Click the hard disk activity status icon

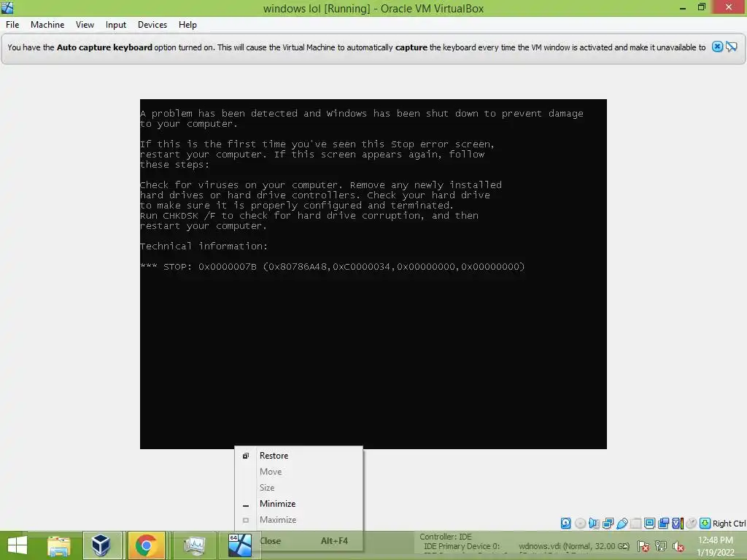[x=565, y=524]
